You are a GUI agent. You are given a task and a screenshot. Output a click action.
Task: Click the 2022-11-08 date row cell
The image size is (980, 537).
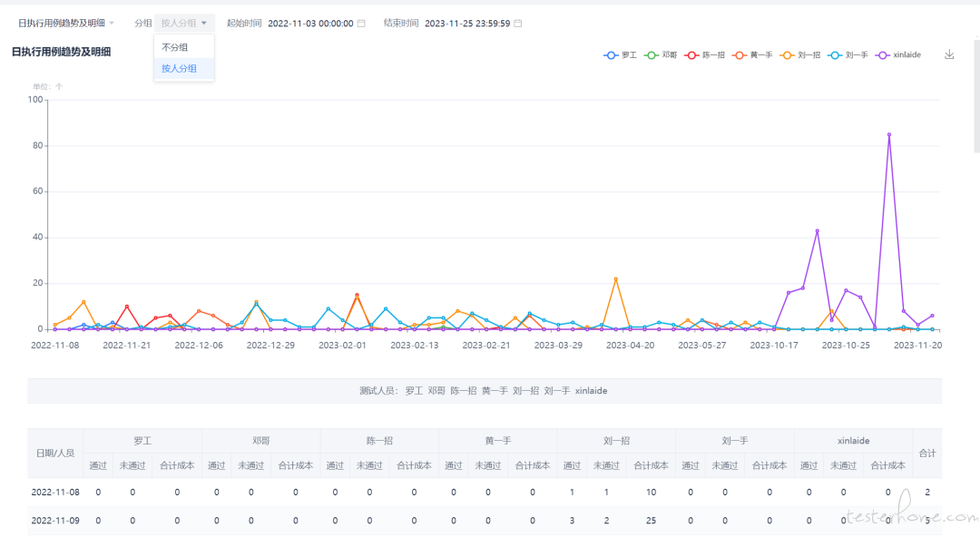[55, 492]
